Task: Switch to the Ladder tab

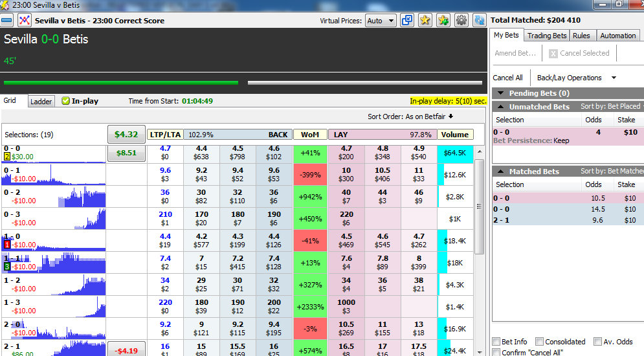Action: (41, 102)
